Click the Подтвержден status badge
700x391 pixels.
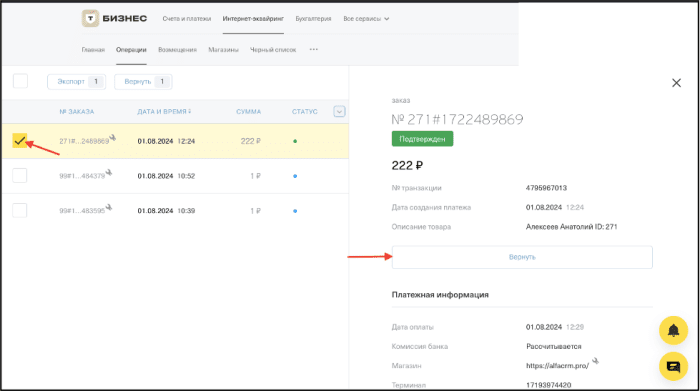(422, 139)
